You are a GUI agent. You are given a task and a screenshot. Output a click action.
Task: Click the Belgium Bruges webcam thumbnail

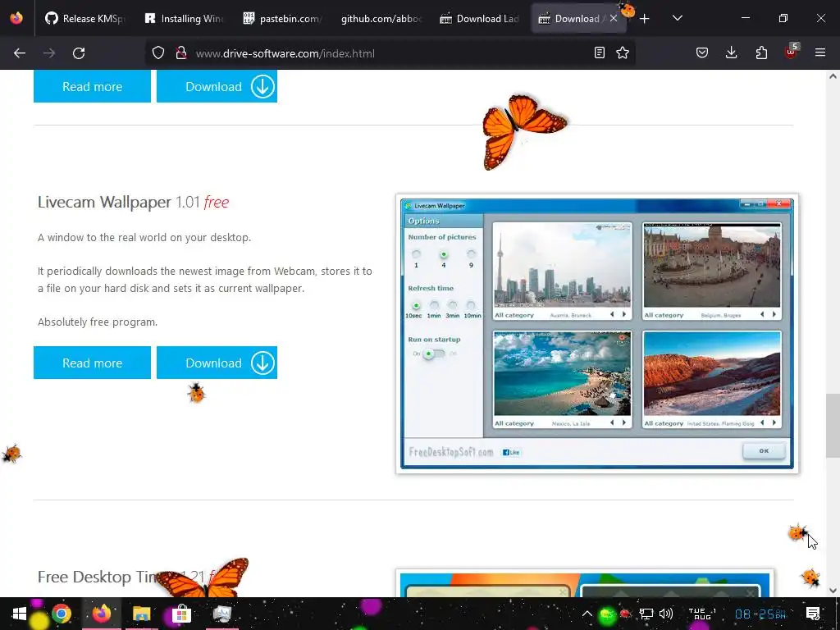tap(712, 266)
